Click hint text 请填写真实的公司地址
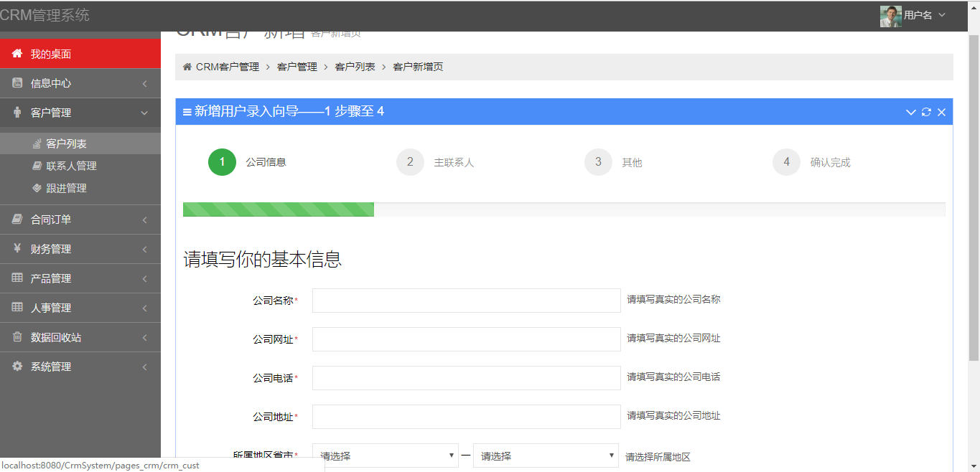Image resolution: width=980 pixels, height=472 pixels. pyautogui.click(x=674, y=416)
